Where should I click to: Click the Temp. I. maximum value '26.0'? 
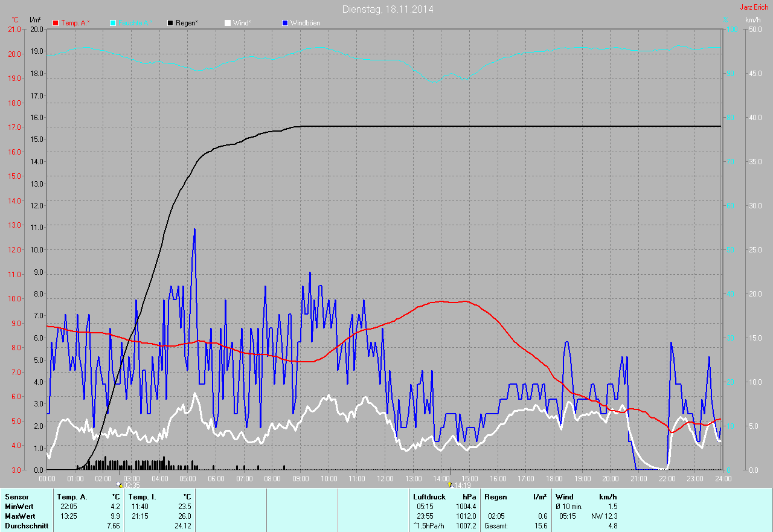[184, 516]
